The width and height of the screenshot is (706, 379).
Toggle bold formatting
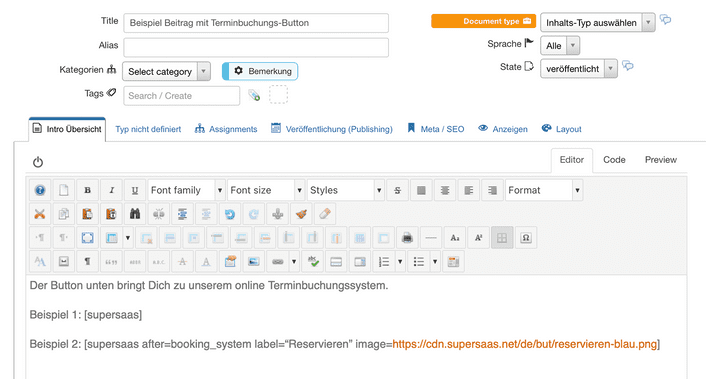pos(87,190)
